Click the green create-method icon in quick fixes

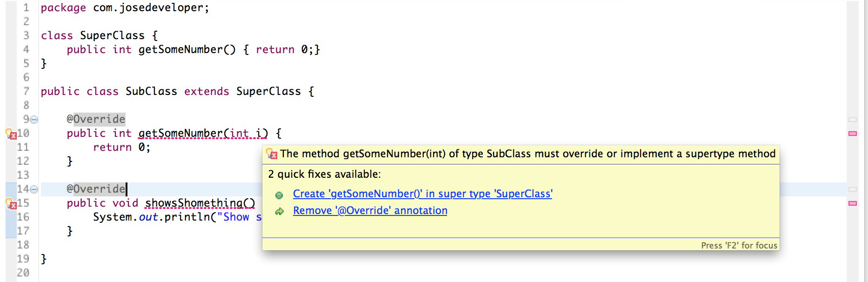[279, 195]
